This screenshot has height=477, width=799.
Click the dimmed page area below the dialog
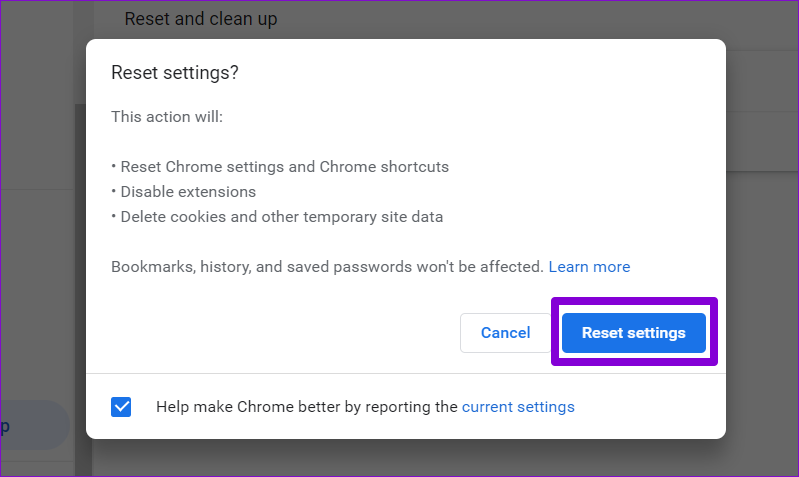click(400, 458)
